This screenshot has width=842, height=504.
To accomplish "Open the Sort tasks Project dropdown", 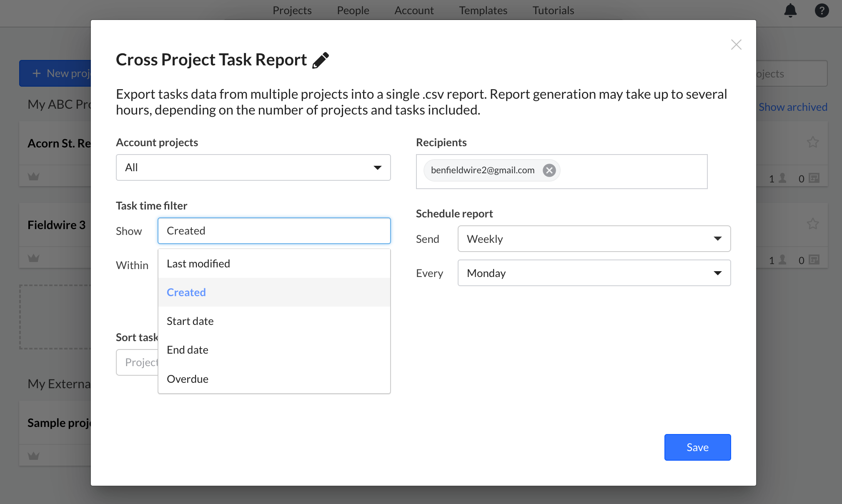I will coord(137,362).
